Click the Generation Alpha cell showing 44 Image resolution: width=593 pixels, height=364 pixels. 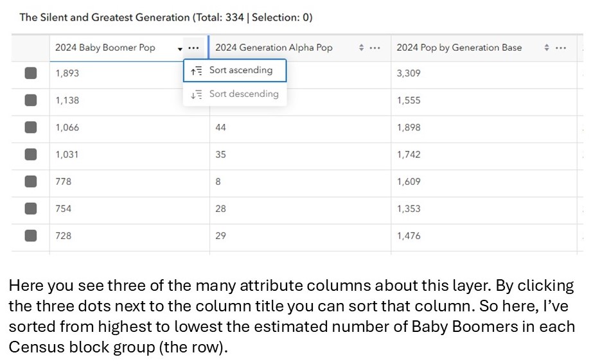pos(221,128)
